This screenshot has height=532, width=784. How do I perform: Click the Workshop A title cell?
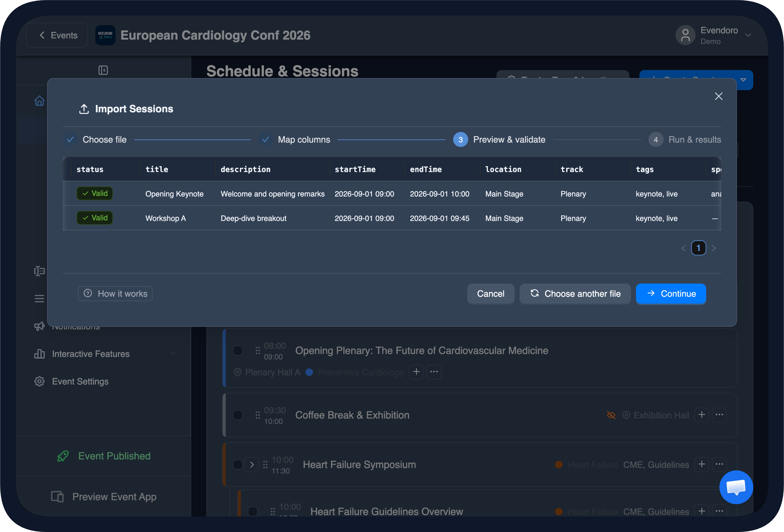point(166,218)
